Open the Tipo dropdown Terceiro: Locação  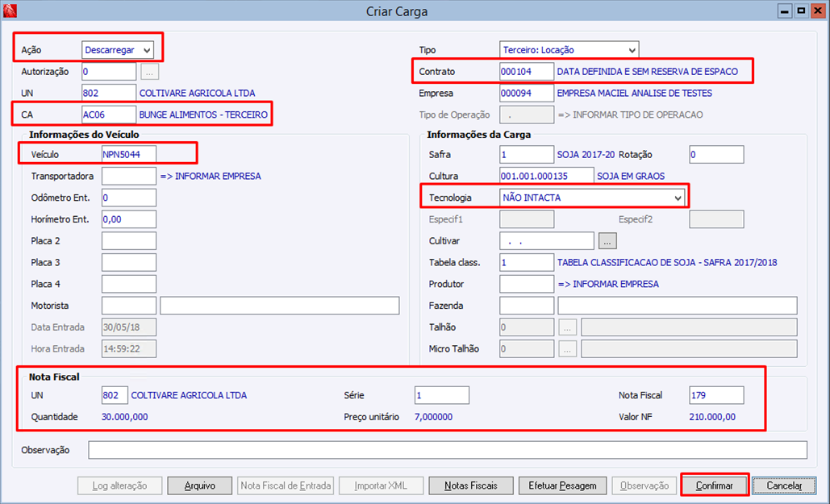pyautogui.click(x=569, y=50)
